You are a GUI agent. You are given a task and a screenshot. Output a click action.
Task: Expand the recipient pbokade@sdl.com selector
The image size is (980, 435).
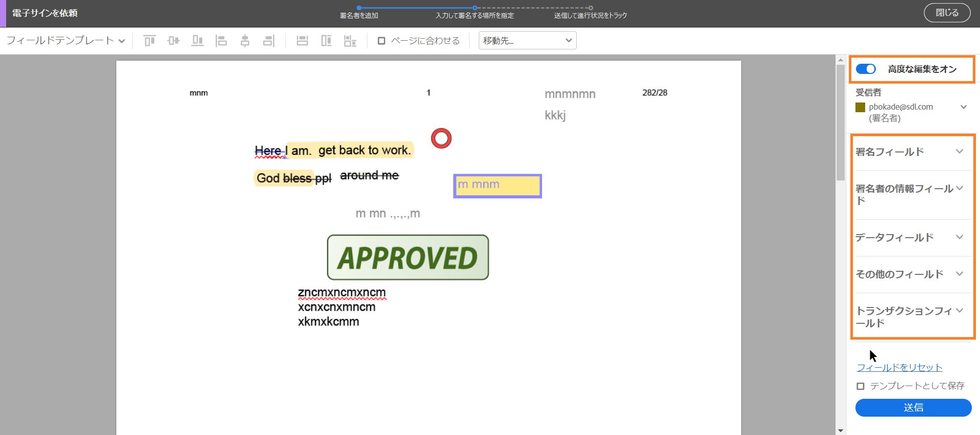pos(963,107)
